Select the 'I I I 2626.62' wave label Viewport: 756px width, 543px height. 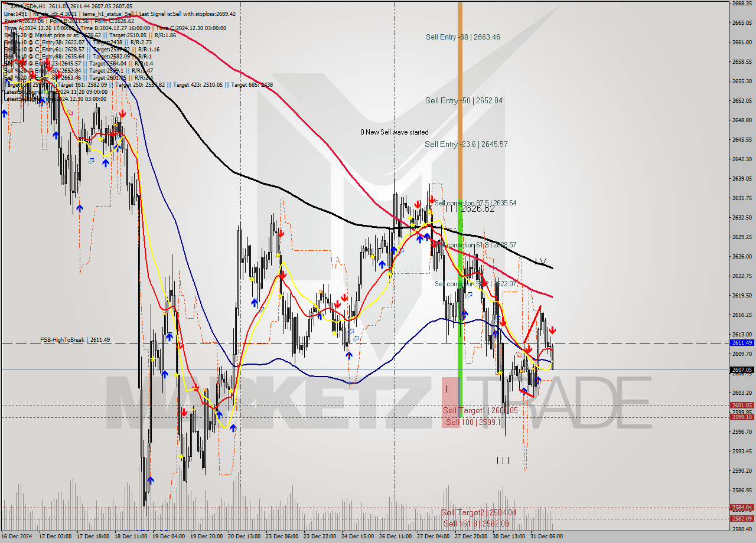470,209
